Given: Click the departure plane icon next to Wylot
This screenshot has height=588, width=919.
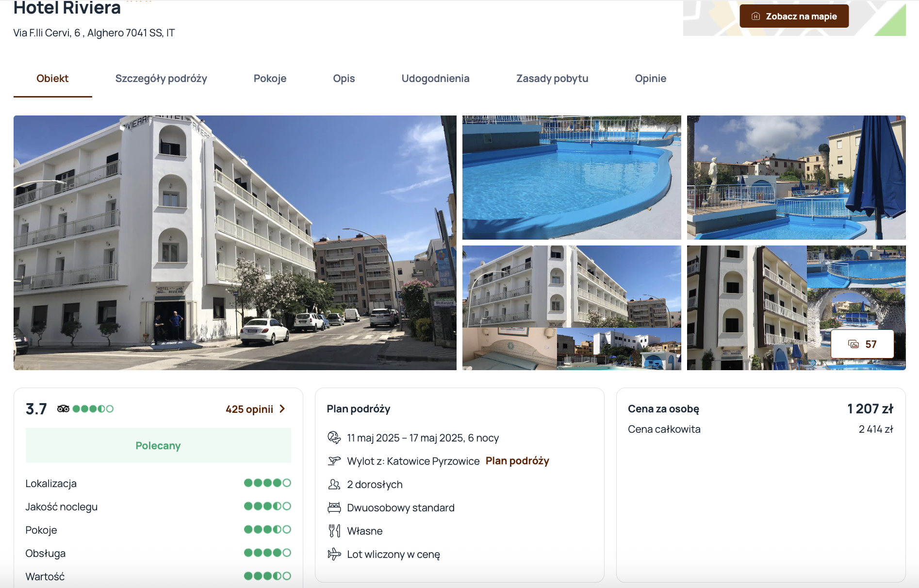Looking at the screenshot, I should coord(334,461).
